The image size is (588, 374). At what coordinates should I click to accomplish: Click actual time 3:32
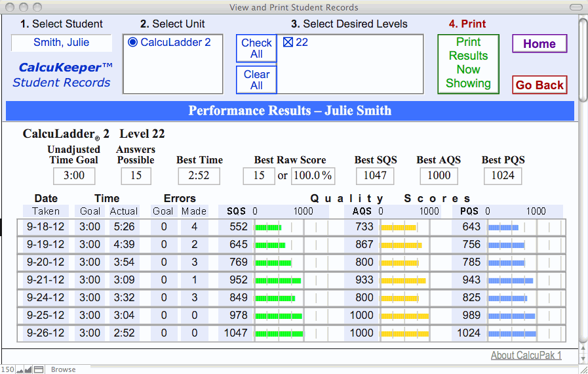pos(124,297)
